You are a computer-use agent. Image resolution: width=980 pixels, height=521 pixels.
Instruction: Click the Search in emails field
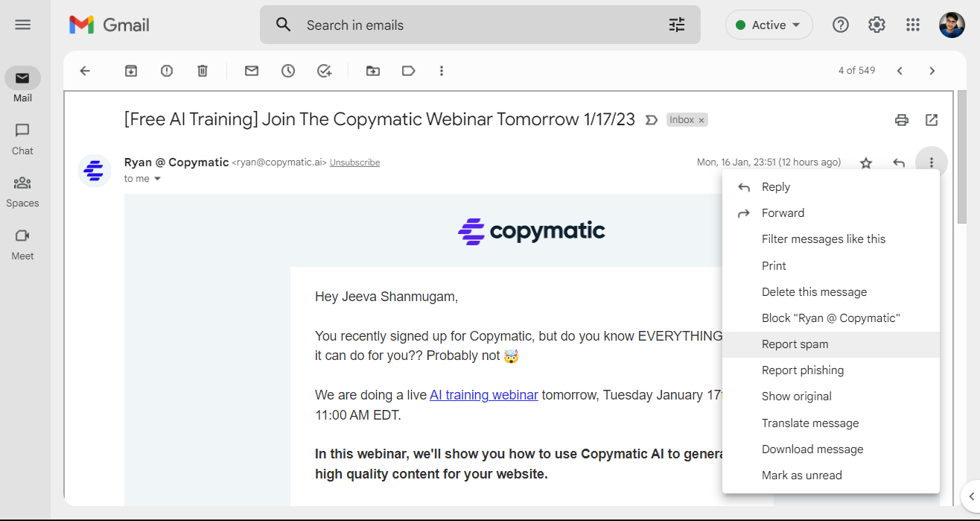tap(480, 25)
